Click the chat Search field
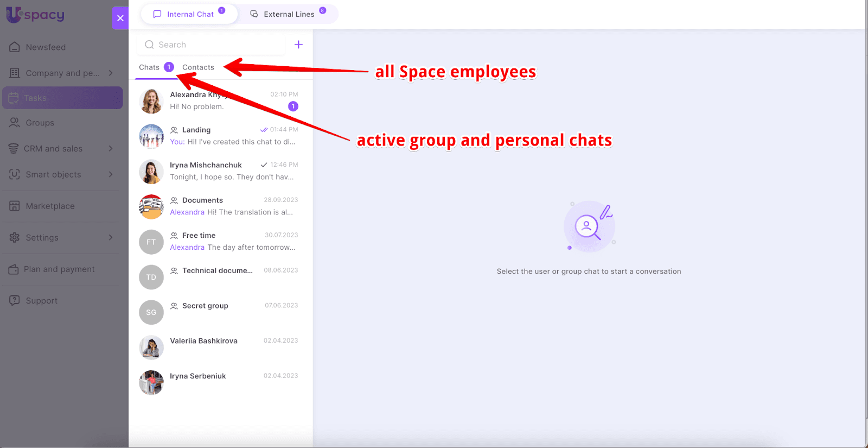This screenshot has height=448, width=868. point(217,45)
